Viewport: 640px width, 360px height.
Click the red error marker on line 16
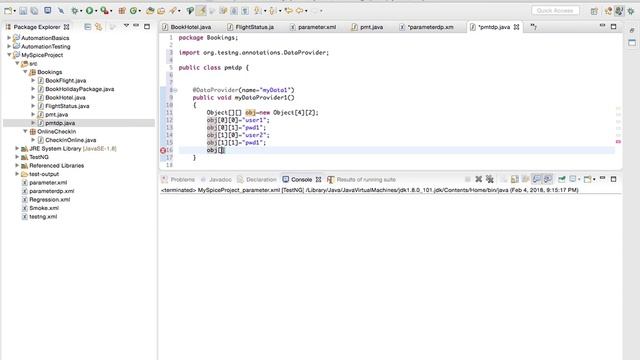(163, 150)
